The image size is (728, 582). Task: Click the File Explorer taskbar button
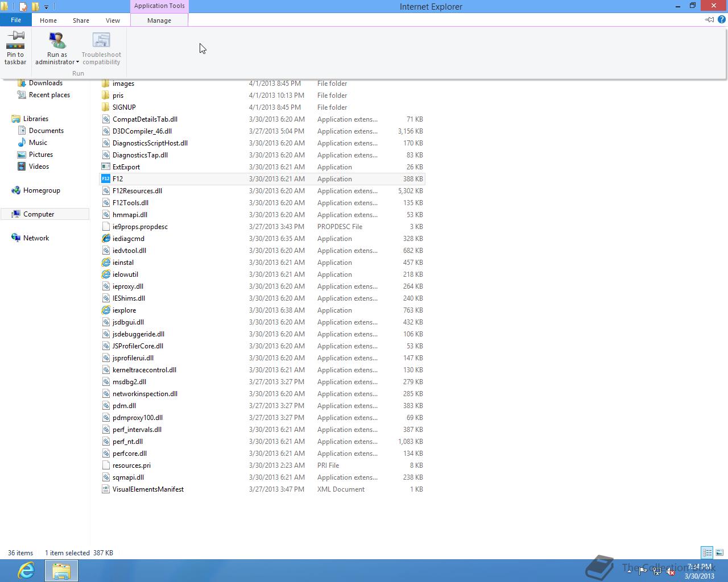pyautogui.click(x=61, y=570)
